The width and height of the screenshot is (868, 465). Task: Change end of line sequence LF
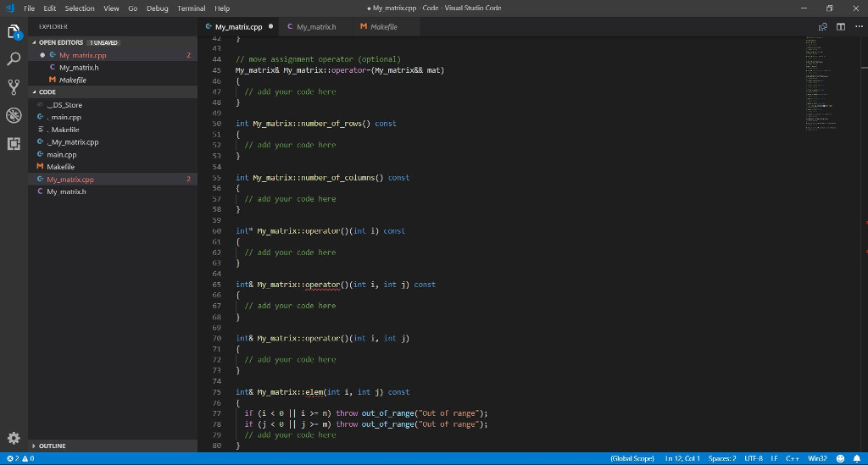click(x=774, y=458)
